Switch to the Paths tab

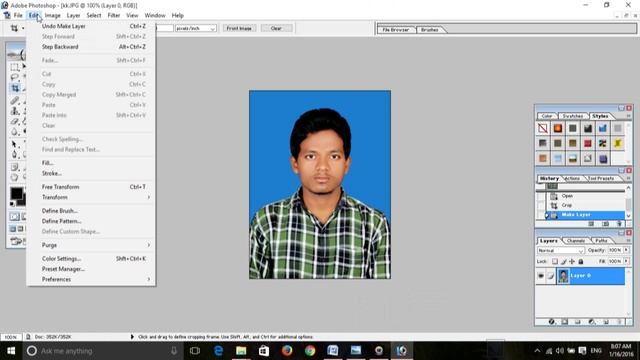601,241
